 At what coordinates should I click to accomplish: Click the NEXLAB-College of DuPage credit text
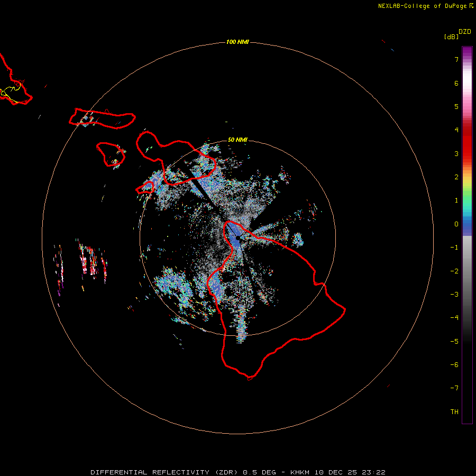[x=422, y=6]
